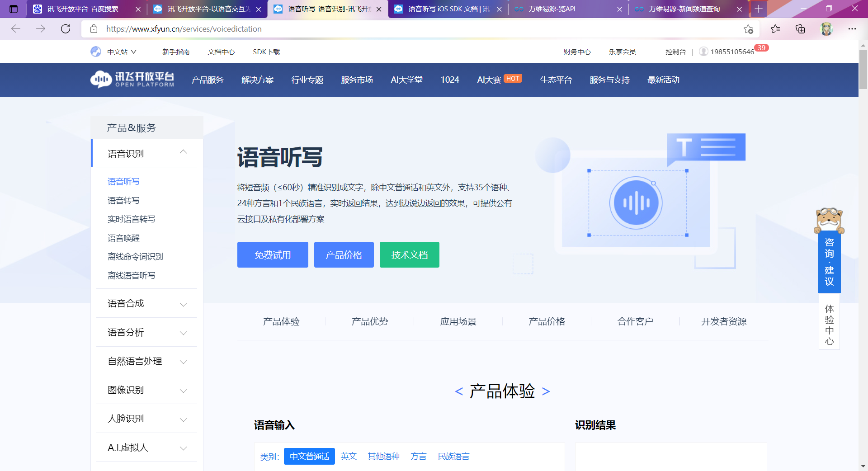Expand the 语音合成 sidebar section
Screen dimensions: 868x471
[x=183, y=304]
